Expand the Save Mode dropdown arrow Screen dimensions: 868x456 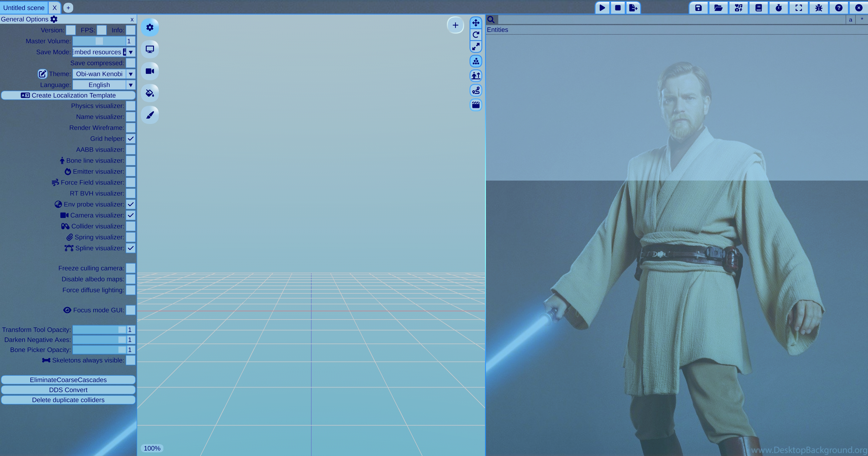[131, 52]
